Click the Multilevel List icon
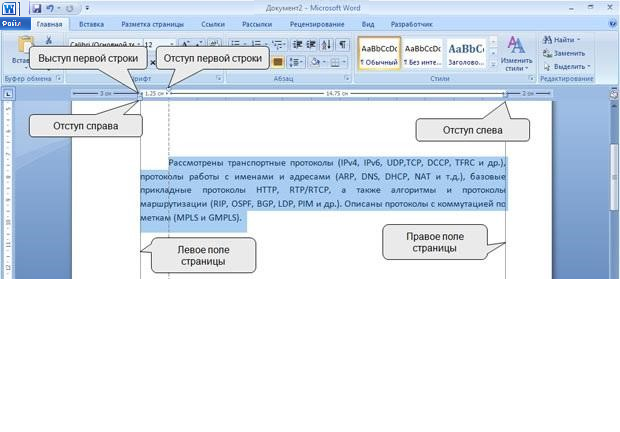This screenshot has height=432, width=620. [278, 45]
